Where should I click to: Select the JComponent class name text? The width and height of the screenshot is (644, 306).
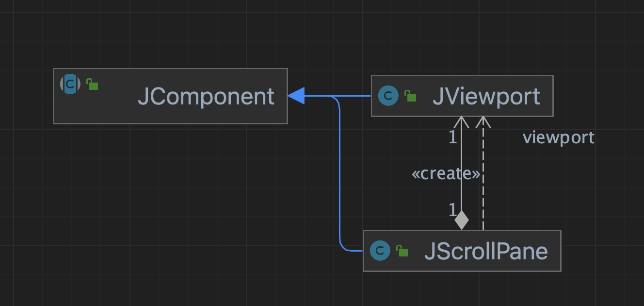point(206,96)
